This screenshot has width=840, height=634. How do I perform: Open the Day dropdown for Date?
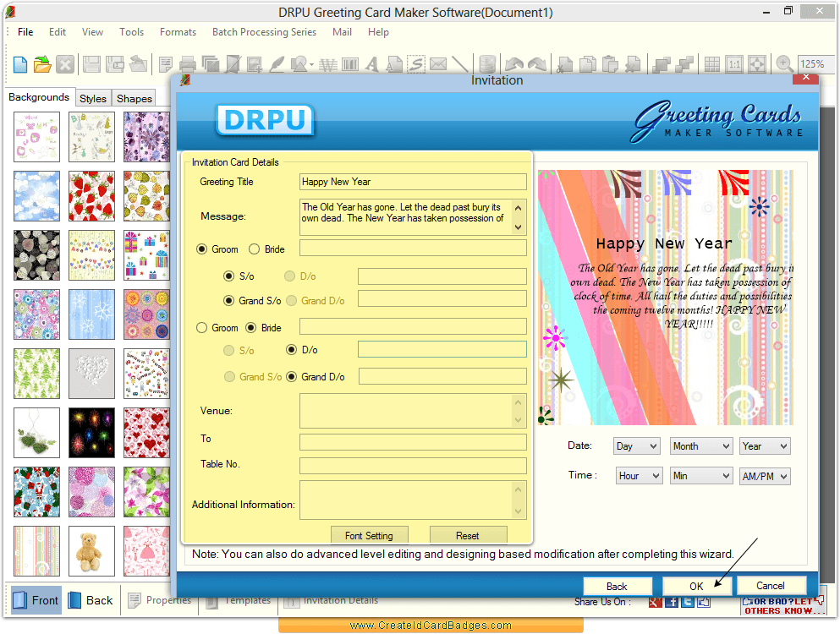[636, 446]
